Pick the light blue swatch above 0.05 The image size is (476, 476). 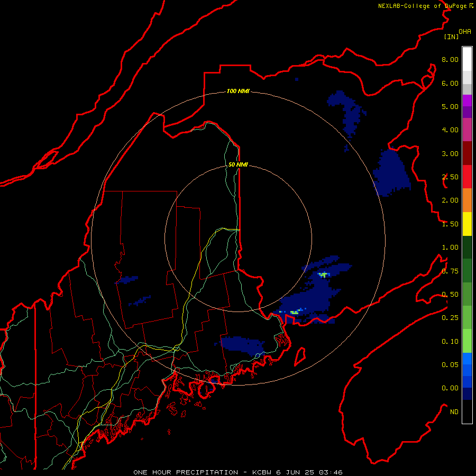[x=467, y=359]
